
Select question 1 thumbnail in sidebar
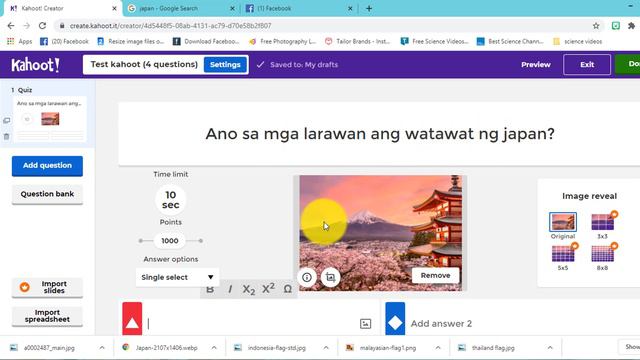click(x=50, y=119)
